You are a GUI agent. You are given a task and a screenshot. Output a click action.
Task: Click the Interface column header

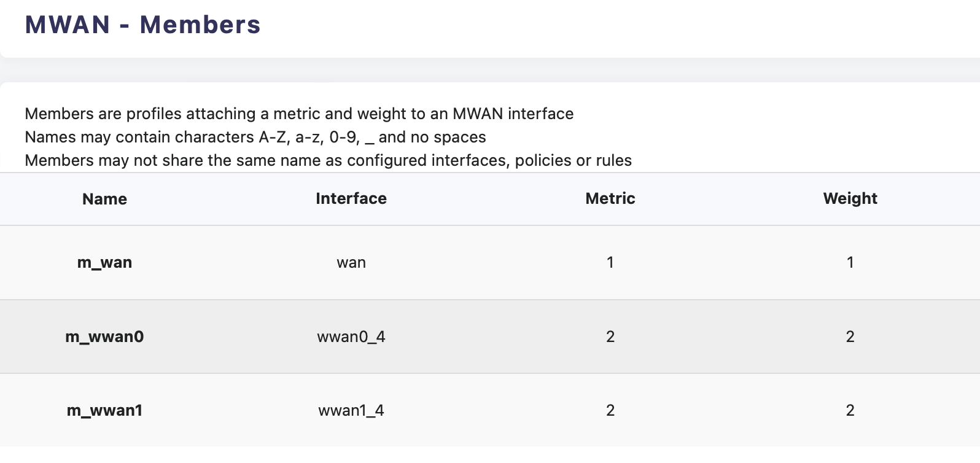pos(351,198)
